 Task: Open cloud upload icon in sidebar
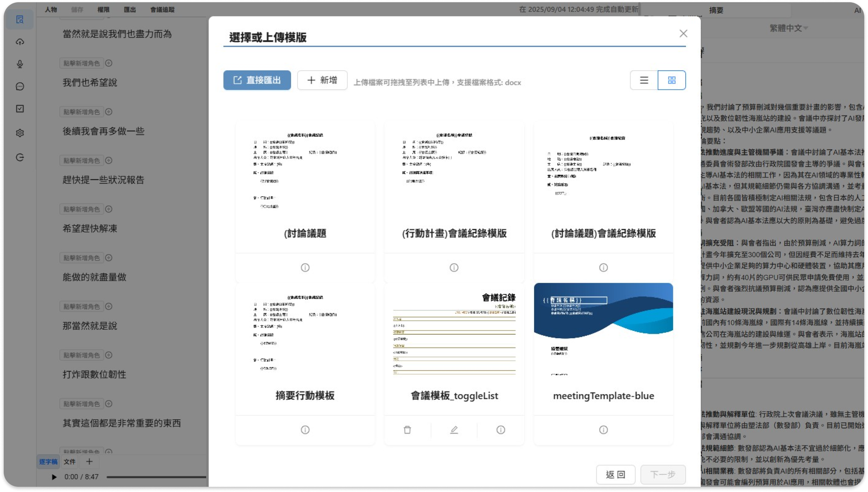click(x=20, y=42)
